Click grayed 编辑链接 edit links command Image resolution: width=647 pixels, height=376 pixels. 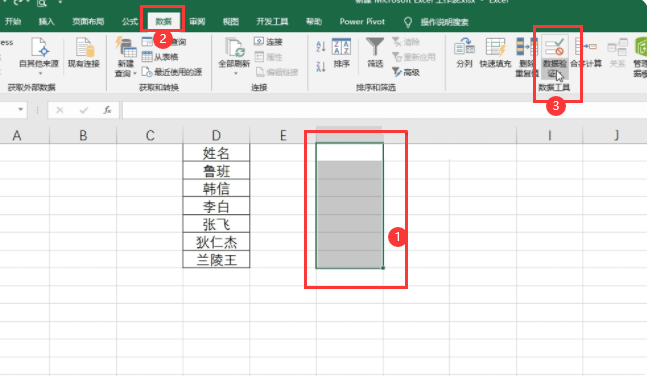276,72
